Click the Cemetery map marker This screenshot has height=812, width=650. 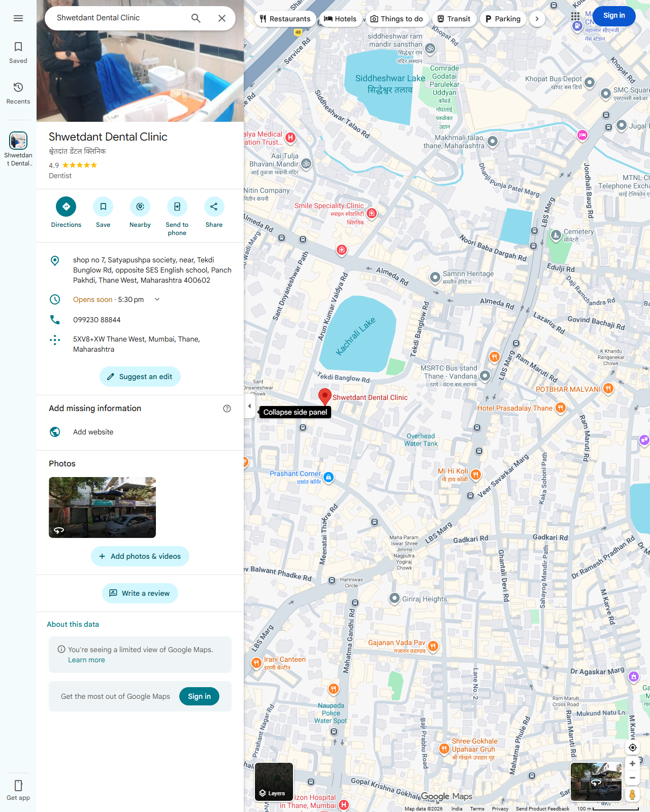point(556,234)
